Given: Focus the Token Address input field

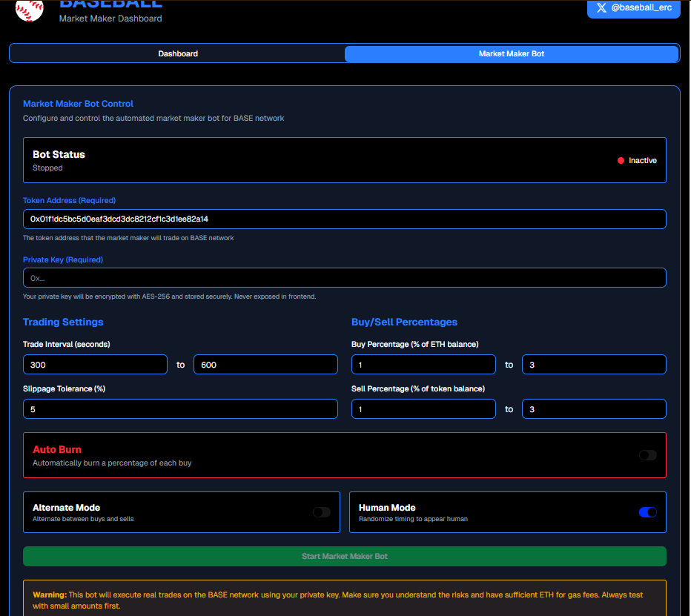Looking at the screenshot, I should coord(344,219).
